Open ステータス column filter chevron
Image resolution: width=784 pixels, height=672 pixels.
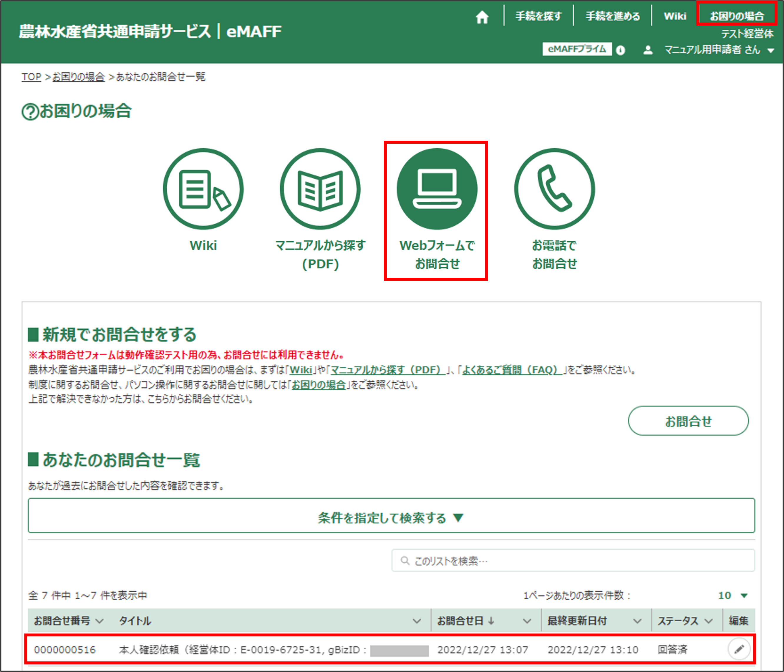click(x=708, y=620)
